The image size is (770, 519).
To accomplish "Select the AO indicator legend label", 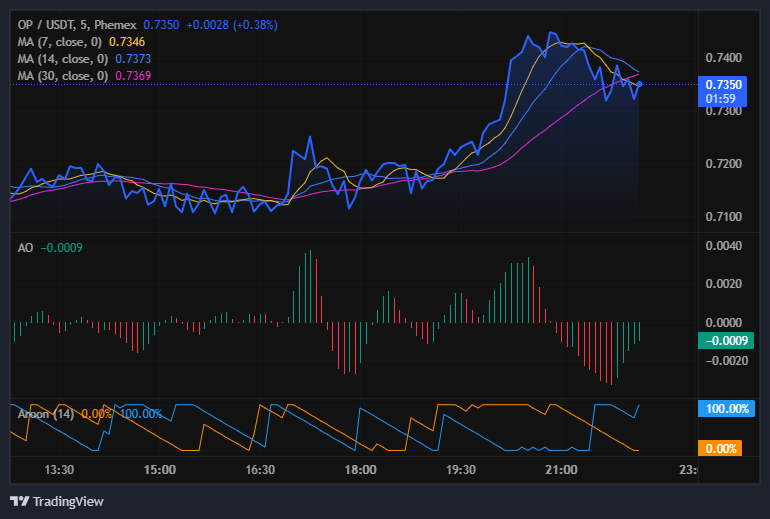I will pyautogui.click(x=26, y=248).
